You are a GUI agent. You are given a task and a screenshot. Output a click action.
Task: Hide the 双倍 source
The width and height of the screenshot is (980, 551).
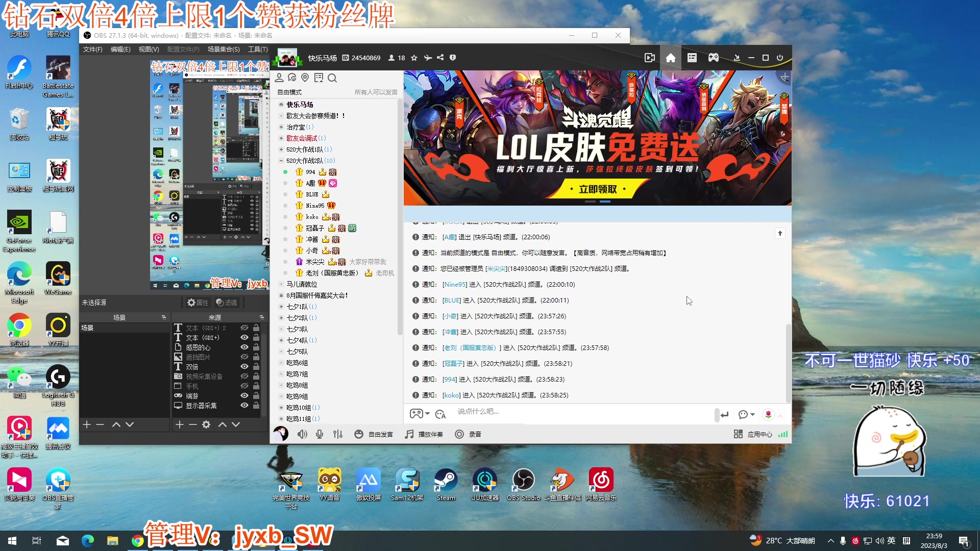(244, 367)
